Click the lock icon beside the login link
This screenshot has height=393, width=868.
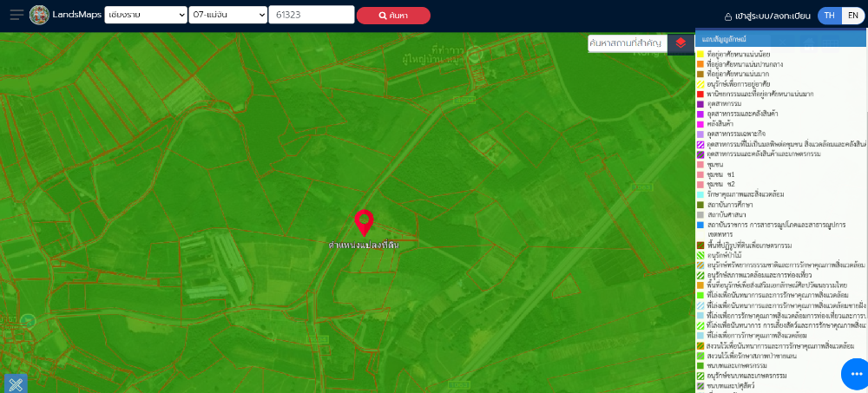[x=728, y=16]
